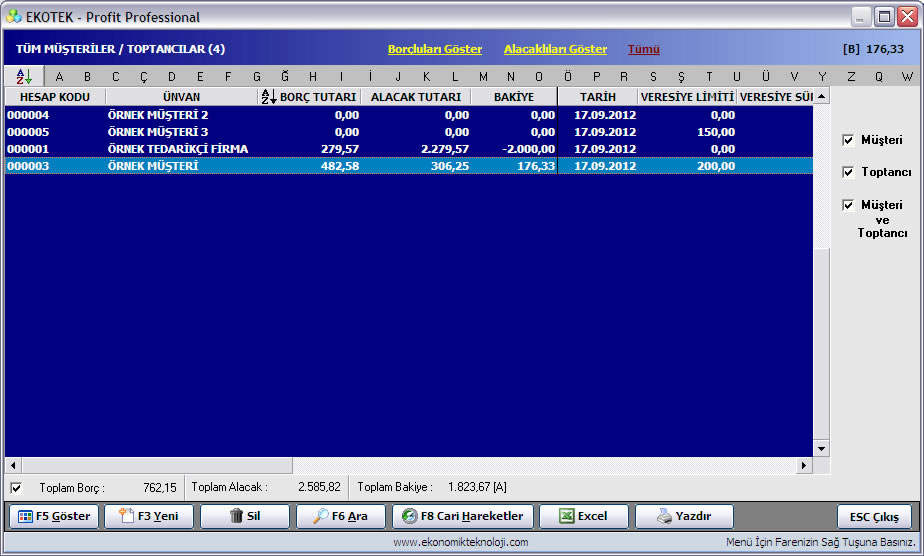Sort by VERESİYE LİMİTİ column header

pyautogui.click(x=687, y=97)
